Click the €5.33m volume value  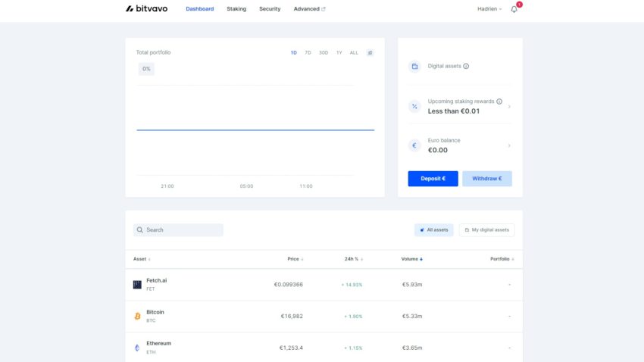pos(412,316)
